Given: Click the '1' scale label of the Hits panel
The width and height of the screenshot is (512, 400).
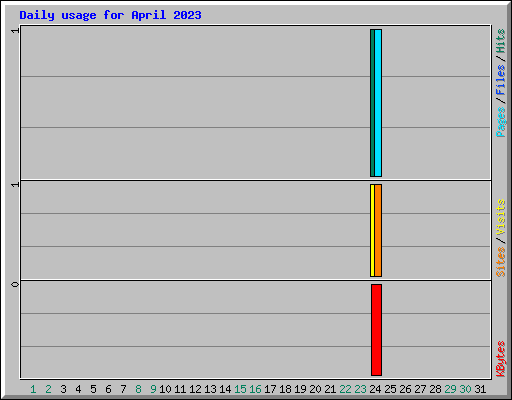Looking at the screenshot, I should pyautogui.click(x=15, y=31).
